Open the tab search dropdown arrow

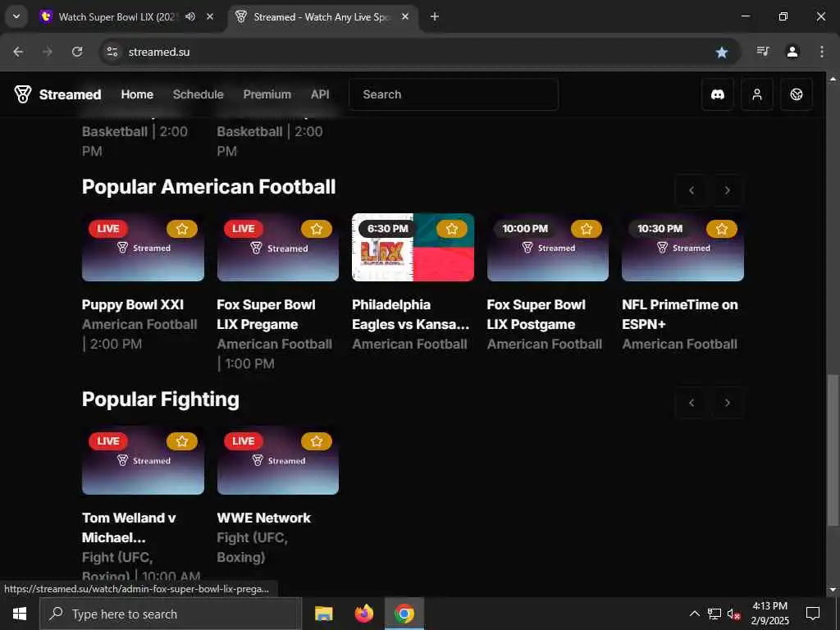(x=16, y=16)
